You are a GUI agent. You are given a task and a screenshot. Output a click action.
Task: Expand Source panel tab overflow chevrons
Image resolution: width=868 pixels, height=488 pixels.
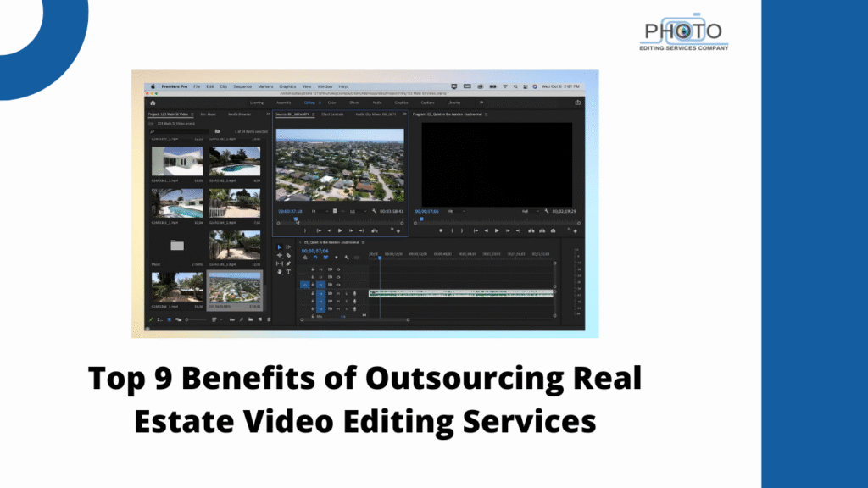tap(404, 114)
